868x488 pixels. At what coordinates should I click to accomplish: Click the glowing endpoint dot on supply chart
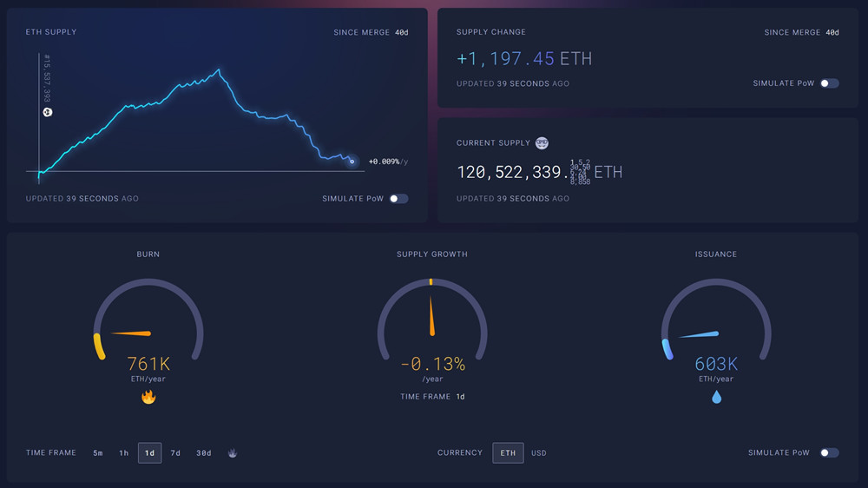[352, 161]
